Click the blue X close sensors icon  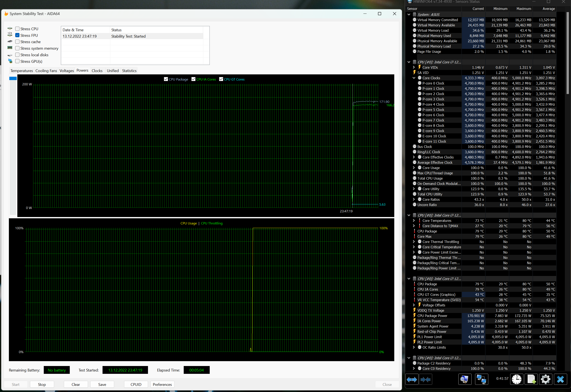(560, 380)
